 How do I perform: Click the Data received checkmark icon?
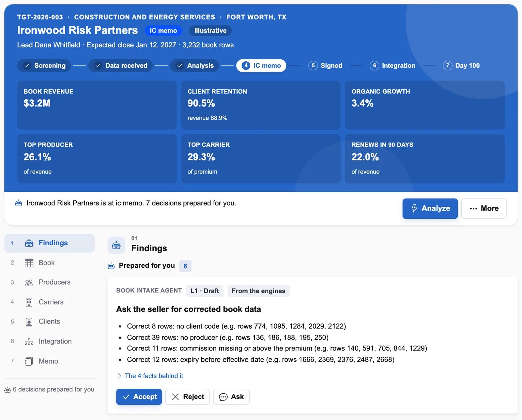click(x=98, y=66)
